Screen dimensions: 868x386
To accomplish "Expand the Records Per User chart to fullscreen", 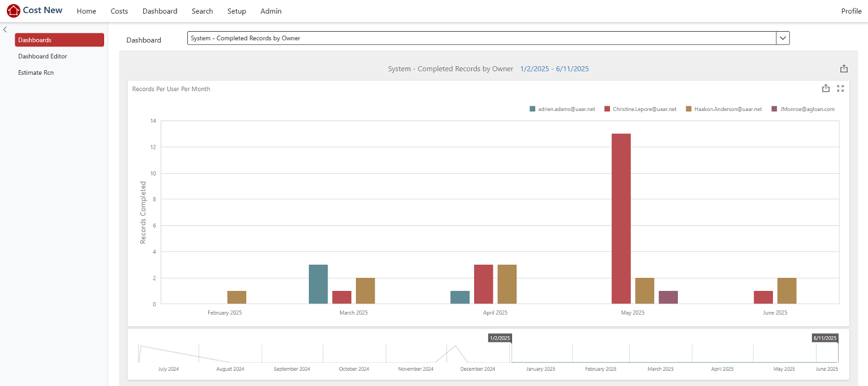I will pos(840,88).
